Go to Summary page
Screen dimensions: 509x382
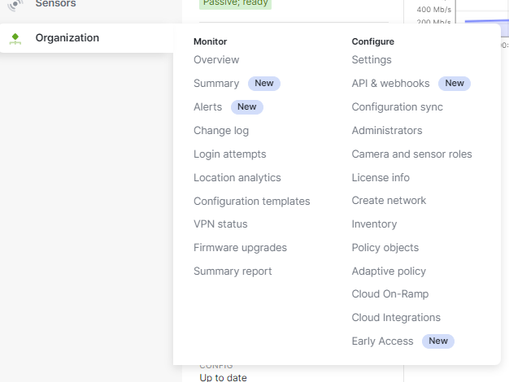point(216,83)
